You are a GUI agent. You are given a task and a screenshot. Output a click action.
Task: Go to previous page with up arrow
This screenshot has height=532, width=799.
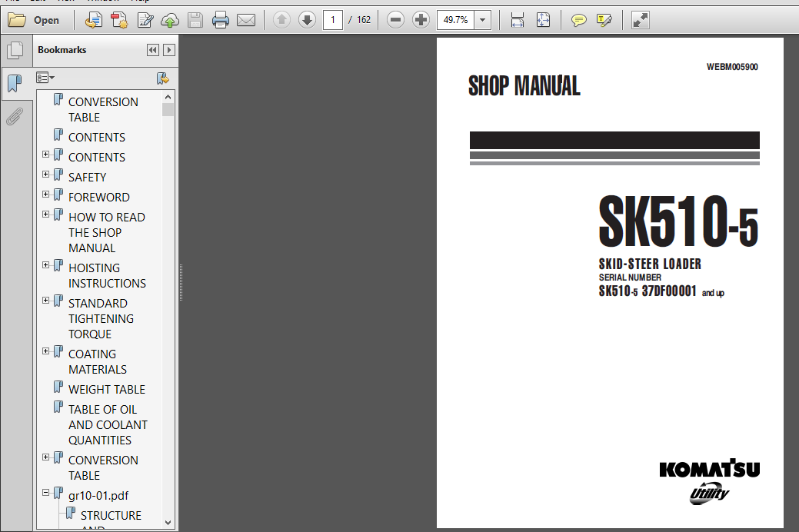281,20
